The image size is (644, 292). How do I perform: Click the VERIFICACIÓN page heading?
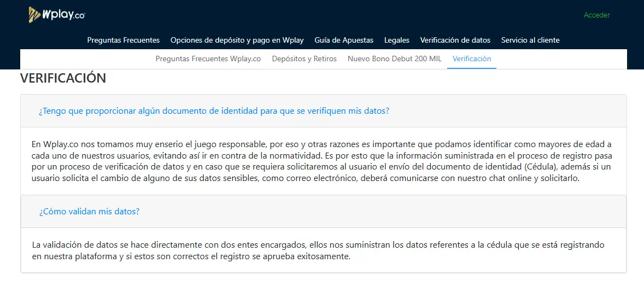(x=63, y=78)
